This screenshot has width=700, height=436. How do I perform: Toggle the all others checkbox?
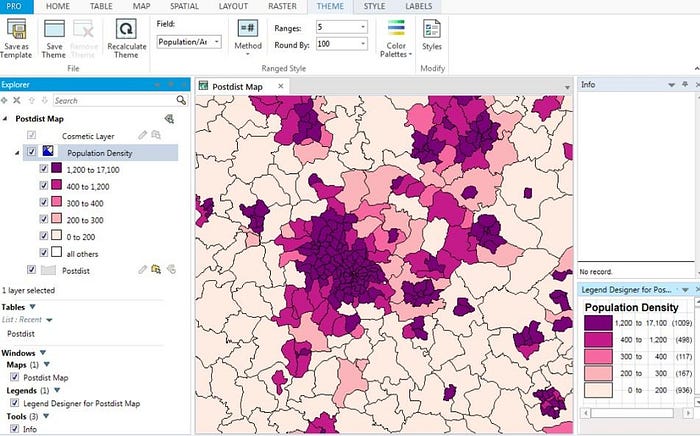[x=44, y=253]
